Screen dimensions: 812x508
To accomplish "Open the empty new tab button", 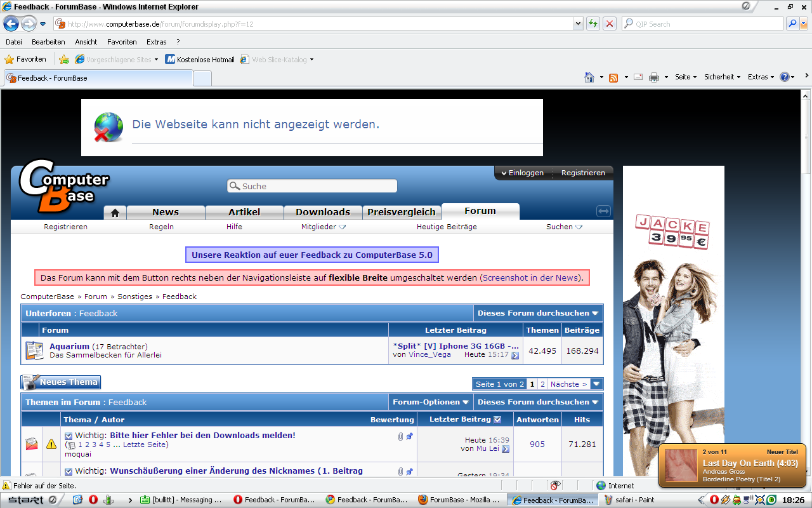I will click(202, 78).
